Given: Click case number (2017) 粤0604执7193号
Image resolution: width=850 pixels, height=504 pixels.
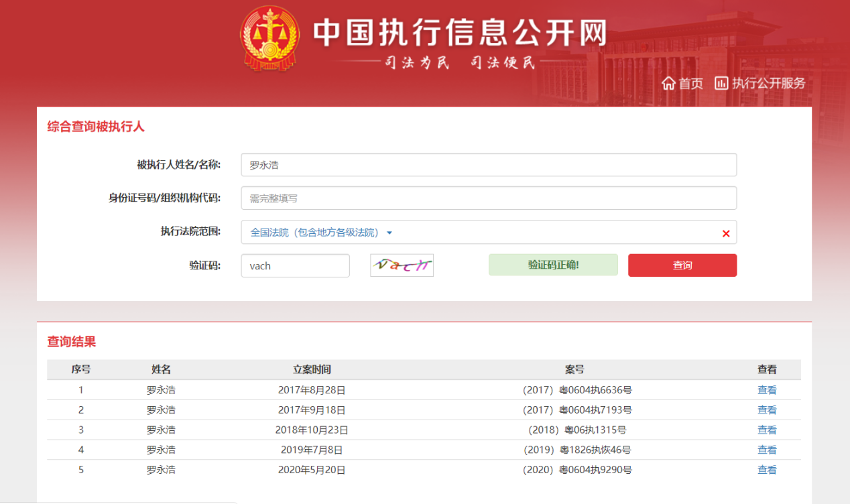Looking at the screenshot, I should tap(577, 410).
